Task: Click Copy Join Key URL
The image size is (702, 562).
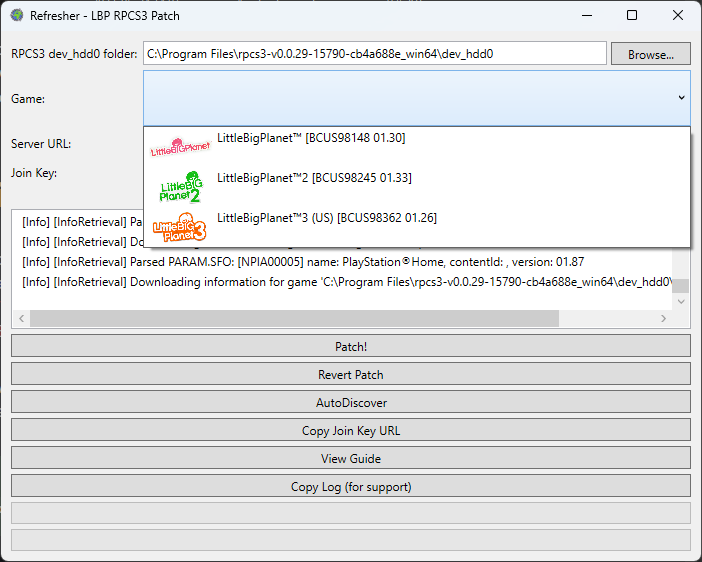Action: pyautogui.click(x=351, y=430)
